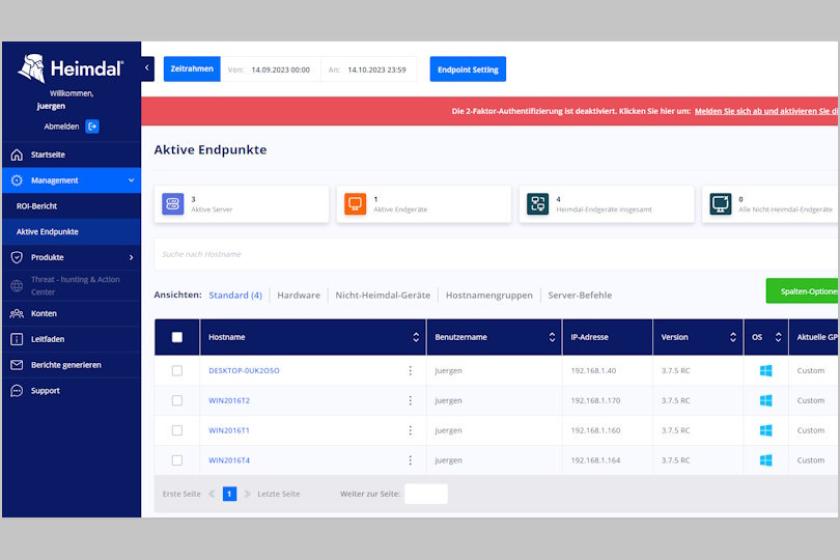
Task: Open the three-dot menu for WIN2016T1
Action: 410,430
